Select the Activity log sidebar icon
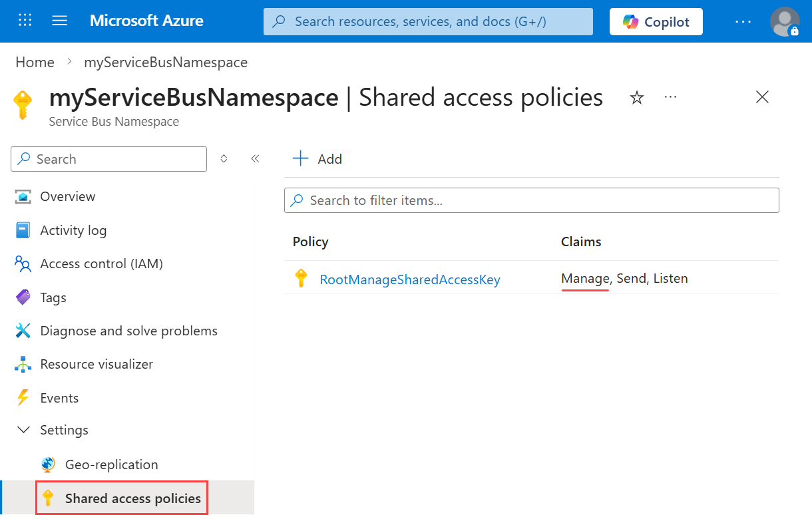Image resolution: width=812 pixels, height=519 pixels. point(23,230)
